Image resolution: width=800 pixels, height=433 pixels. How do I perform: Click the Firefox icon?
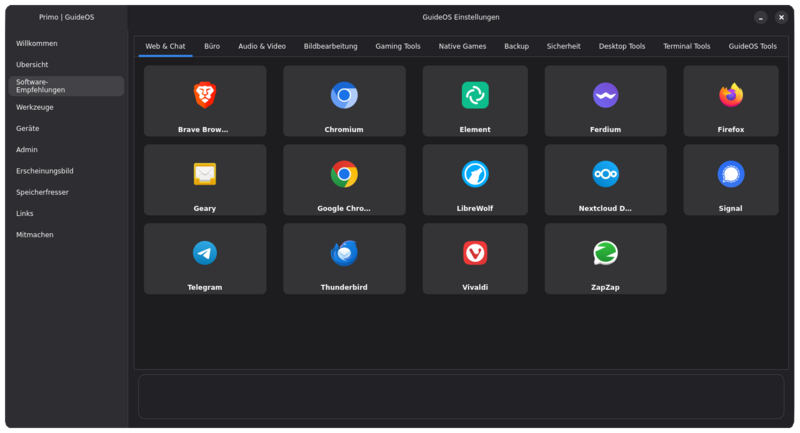pos(731,95)
